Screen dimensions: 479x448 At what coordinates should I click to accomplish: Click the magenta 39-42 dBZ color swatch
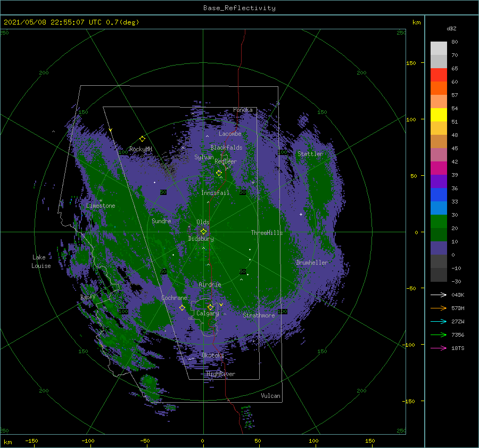[x=439, y=168]
